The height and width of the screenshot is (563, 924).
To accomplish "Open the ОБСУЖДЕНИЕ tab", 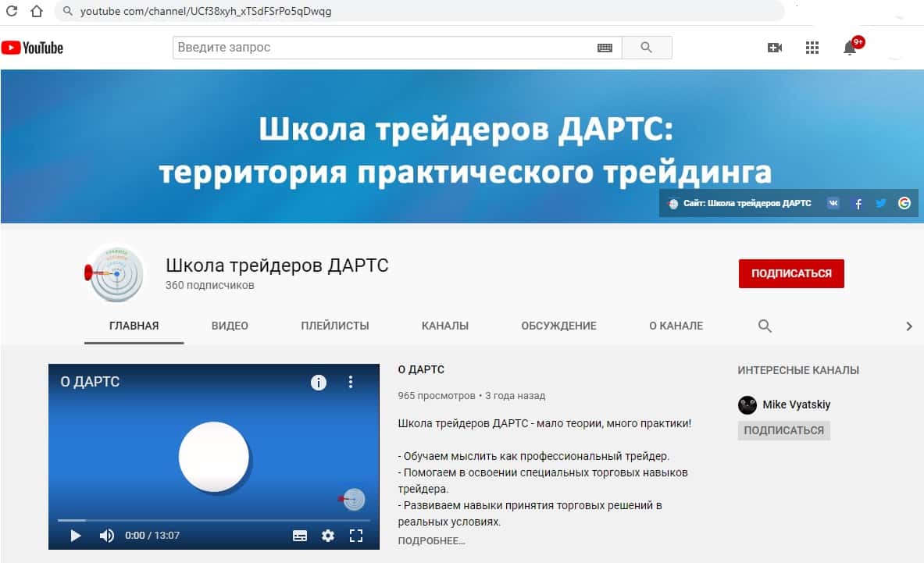I will (558, 326).
